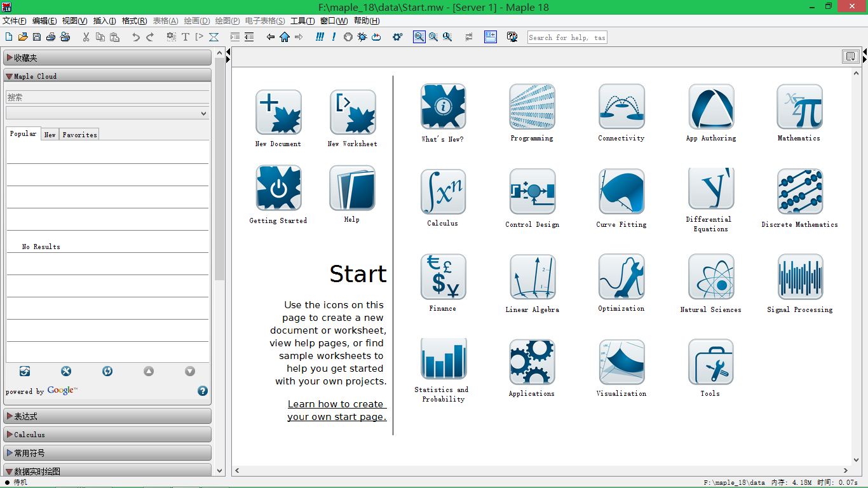Open the New Document icon
868x488 pixels.
[278, 112]
